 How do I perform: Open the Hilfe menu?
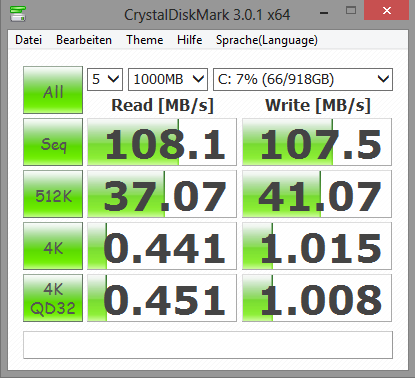[190, 40]
